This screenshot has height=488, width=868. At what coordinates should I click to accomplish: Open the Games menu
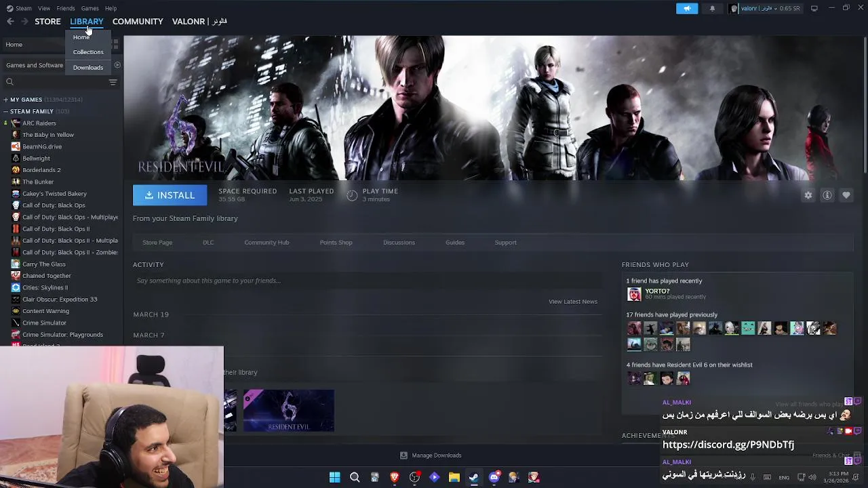[x=90, y=8]
